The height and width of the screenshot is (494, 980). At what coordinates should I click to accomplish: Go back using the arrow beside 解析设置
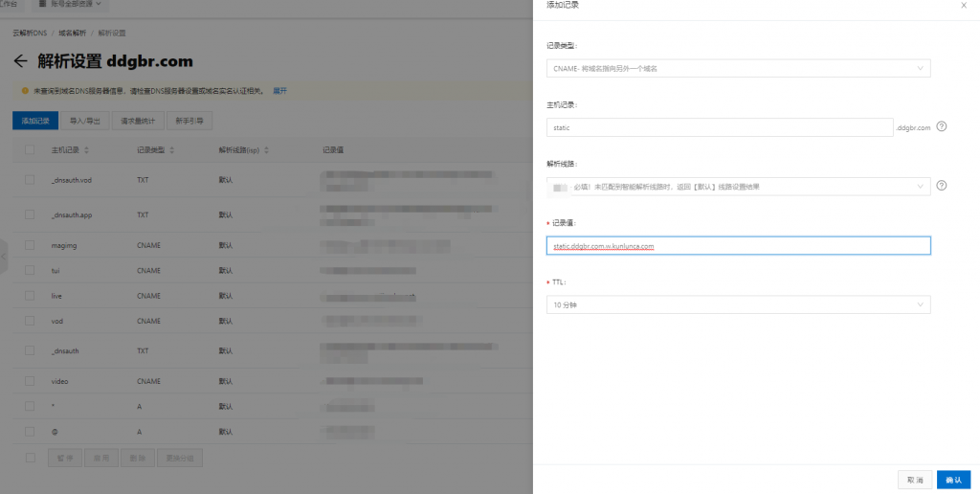(21, 60)
